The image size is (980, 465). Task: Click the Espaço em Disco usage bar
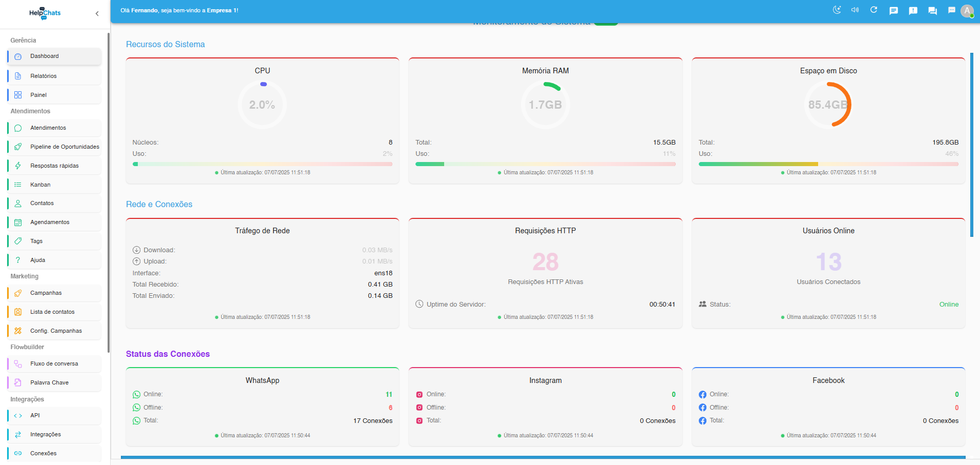pyautogui.click(x=828, y=164)
